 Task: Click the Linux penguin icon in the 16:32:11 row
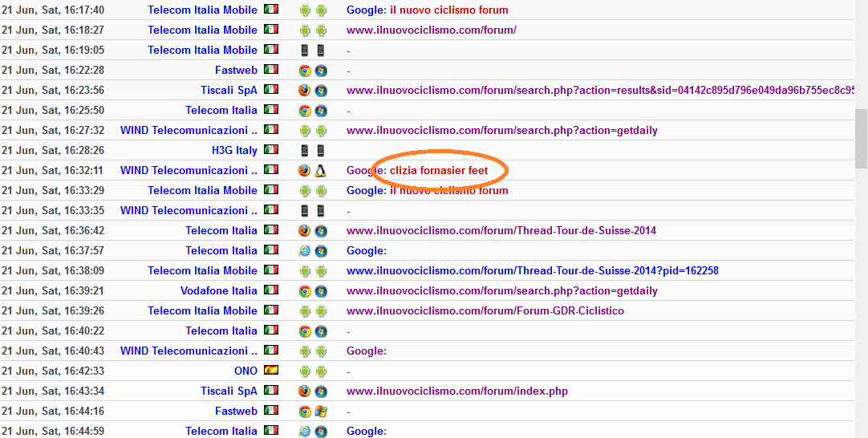point(320,171)
